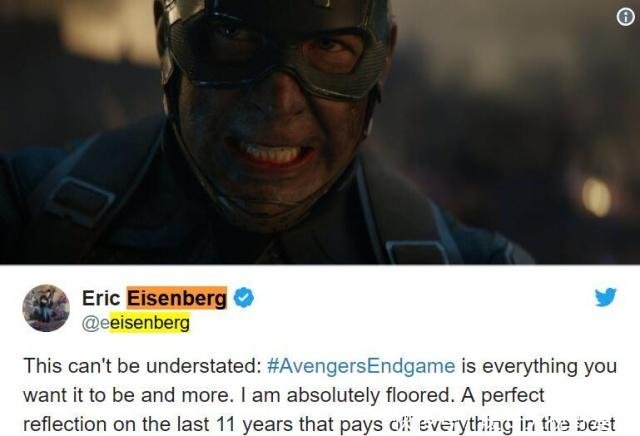Click the info icon on the image

pos(626,17)
